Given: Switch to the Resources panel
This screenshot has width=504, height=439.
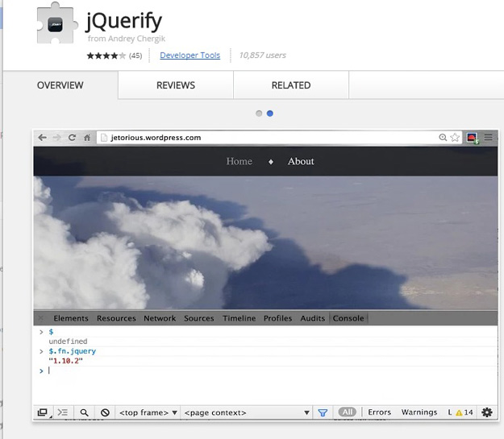Looking at the screenshot, I should tap(116, 318).
